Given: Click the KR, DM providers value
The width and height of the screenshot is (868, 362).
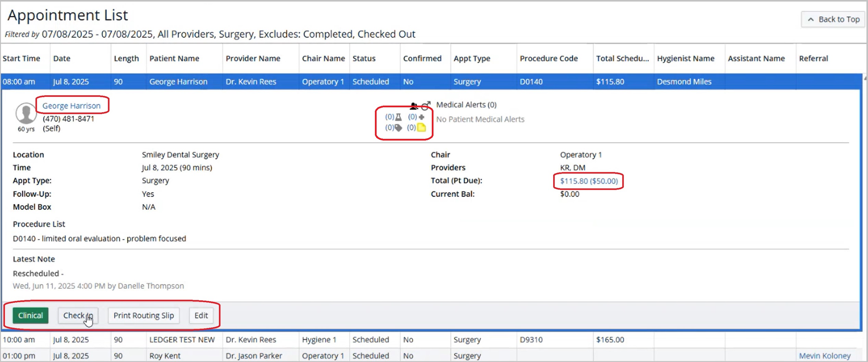Looking at the screenshot, I should coord(573,168).
